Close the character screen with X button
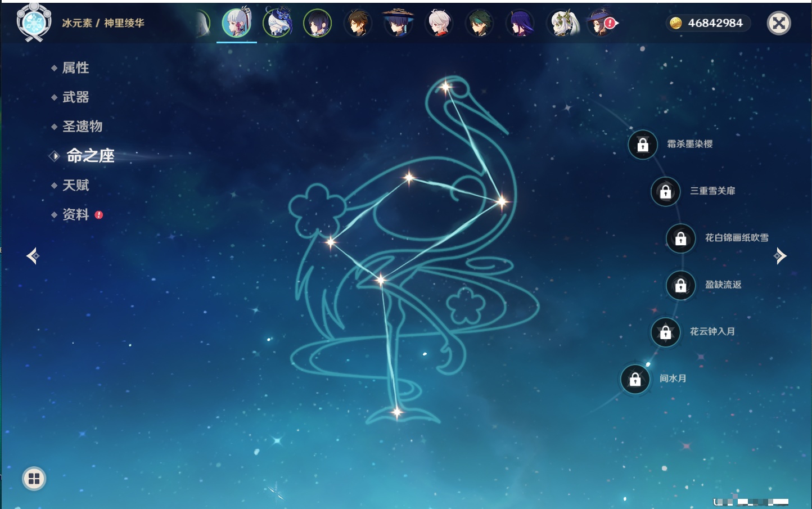Screen dimensions: 812x509 (779, 23)
